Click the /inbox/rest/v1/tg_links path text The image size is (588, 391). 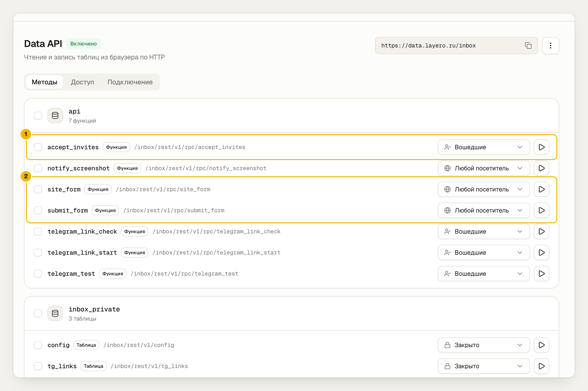[149, 366]
